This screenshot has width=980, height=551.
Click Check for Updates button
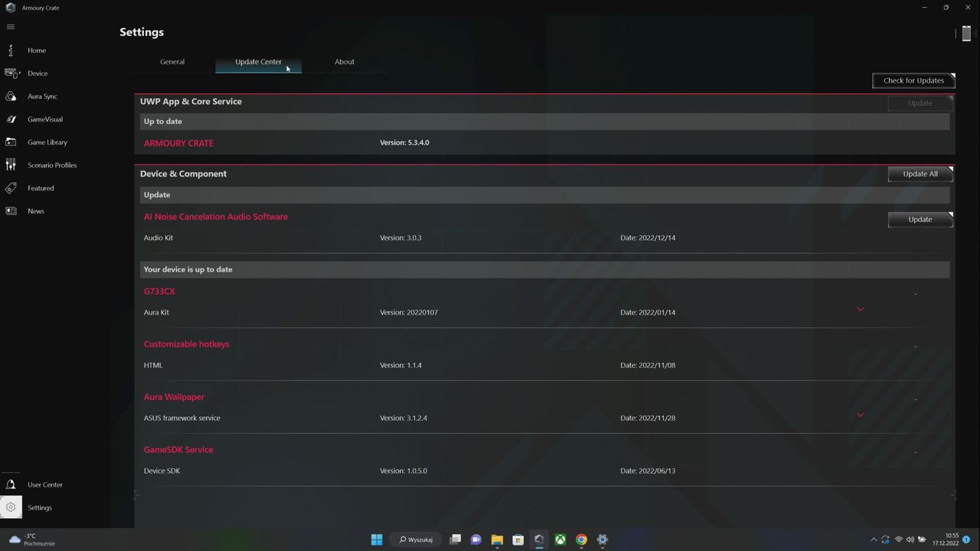coord(913,80)
